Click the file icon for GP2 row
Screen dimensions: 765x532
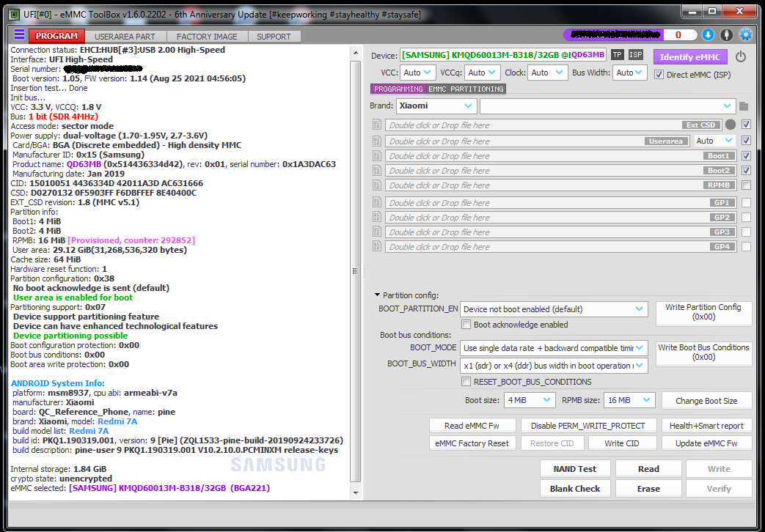tap(377, 217)
